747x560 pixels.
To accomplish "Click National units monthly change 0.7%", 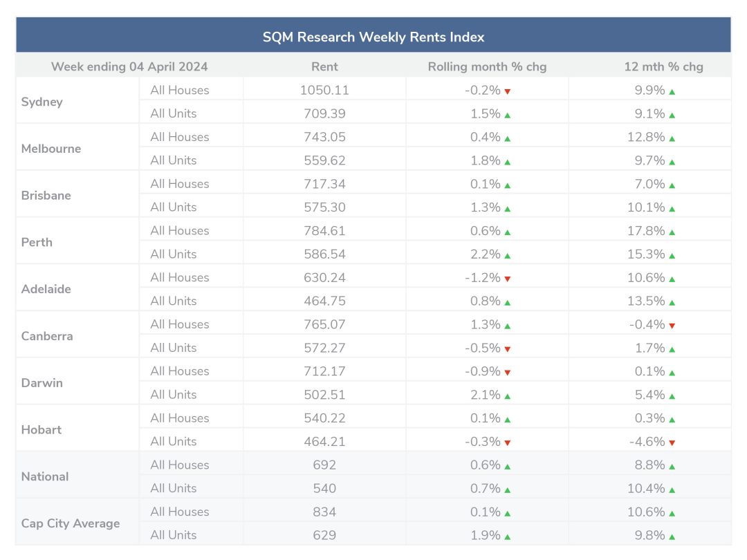I will click(x=486, y=488).
